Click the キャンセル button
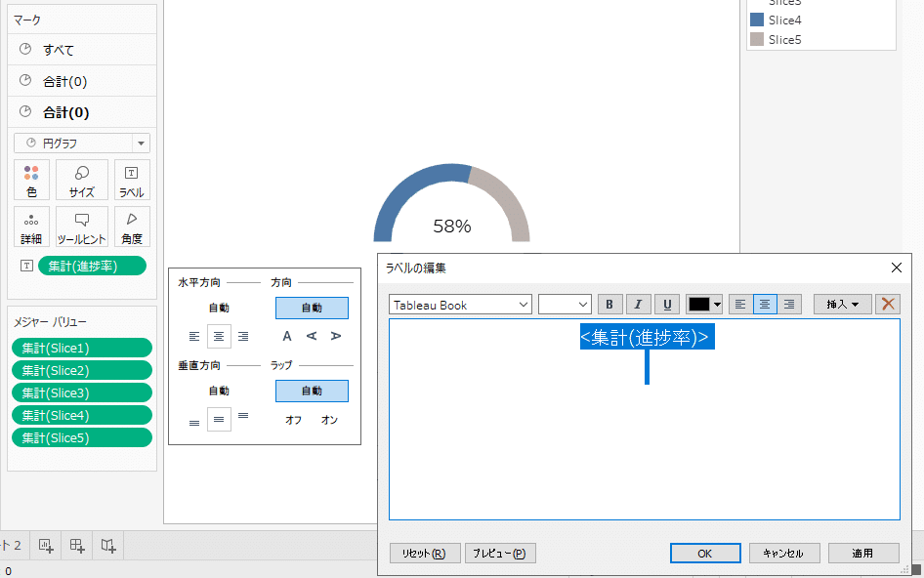Image resolution: width=924 pixels, height=578 pixels. (784, 554)
